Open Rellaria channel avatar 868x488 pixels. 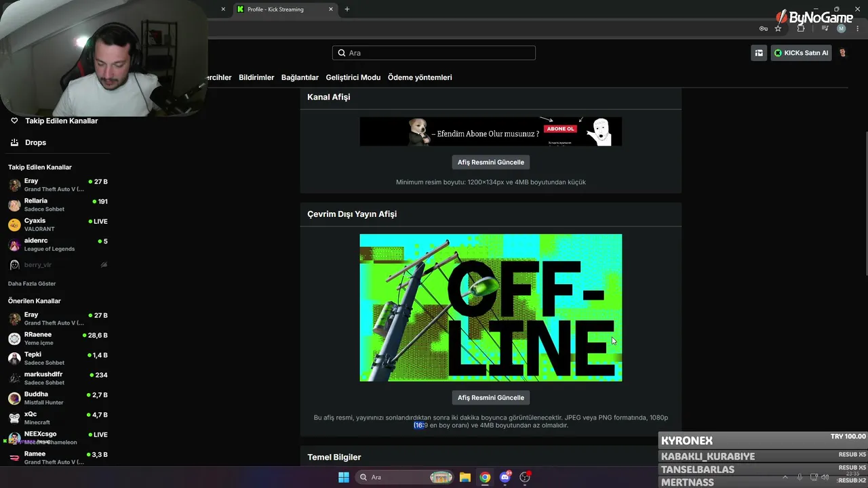click(x=14, y=205)
